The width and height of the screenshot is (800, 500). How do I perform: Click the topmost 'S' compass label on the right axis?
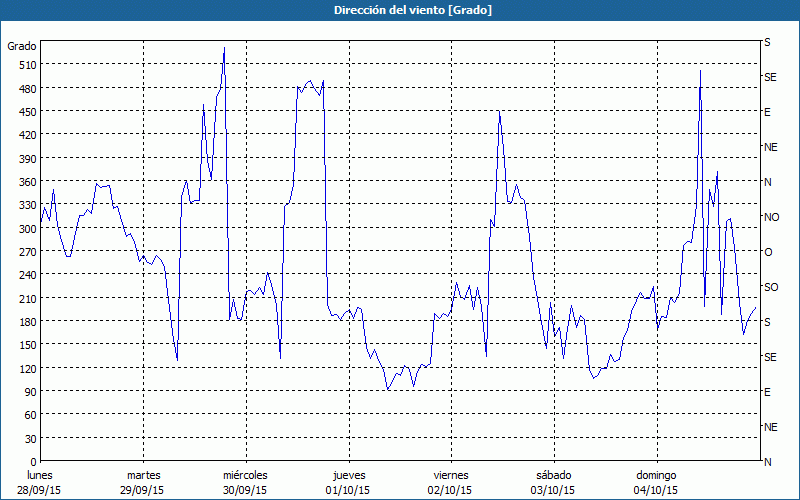point(767,43)
